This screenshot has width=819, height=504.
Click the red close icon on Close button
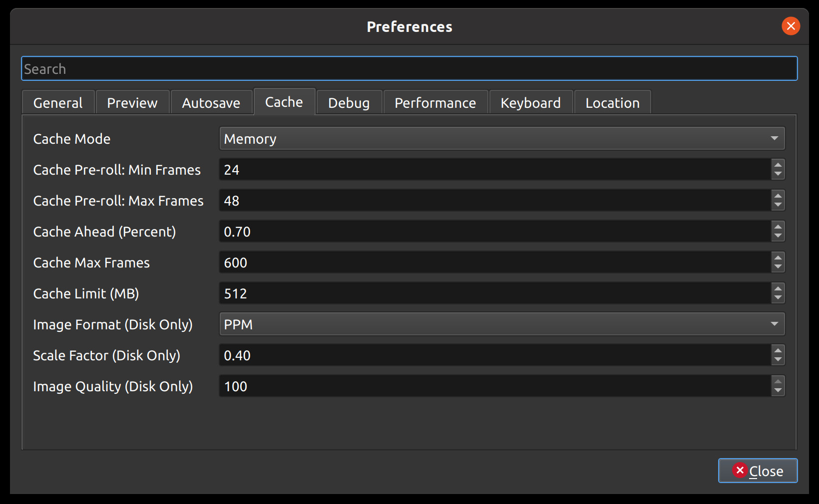(x=741, y=471)
